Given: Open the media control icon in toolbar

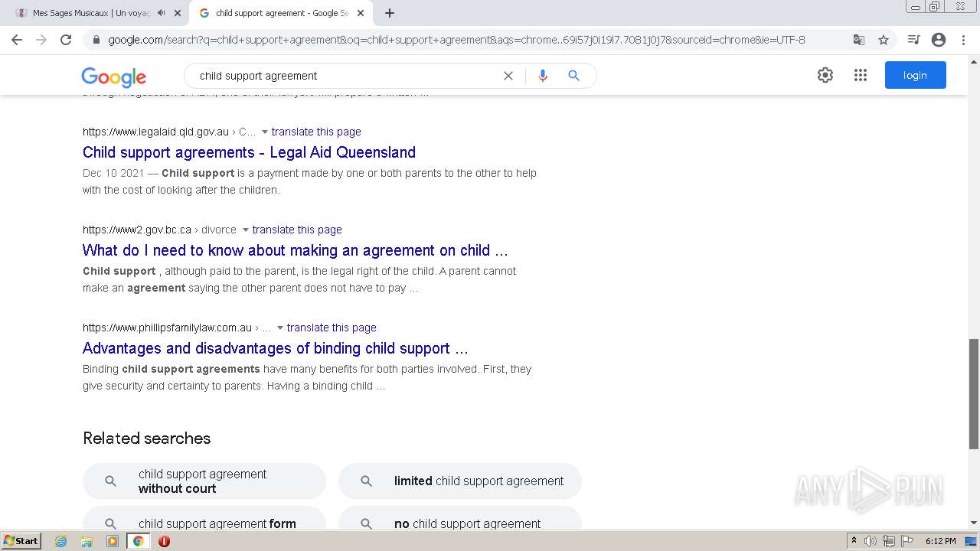Looking at the screenshot, I should click(913, 40).
